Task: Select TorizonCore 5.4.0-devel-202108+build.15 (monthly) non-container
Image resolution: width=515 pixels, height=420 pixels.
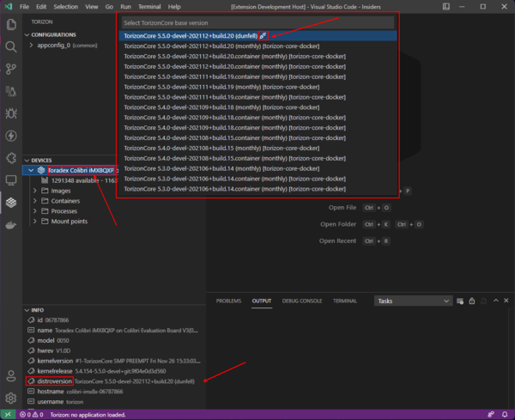Action: pyautogui.click(x=257, y=148)
